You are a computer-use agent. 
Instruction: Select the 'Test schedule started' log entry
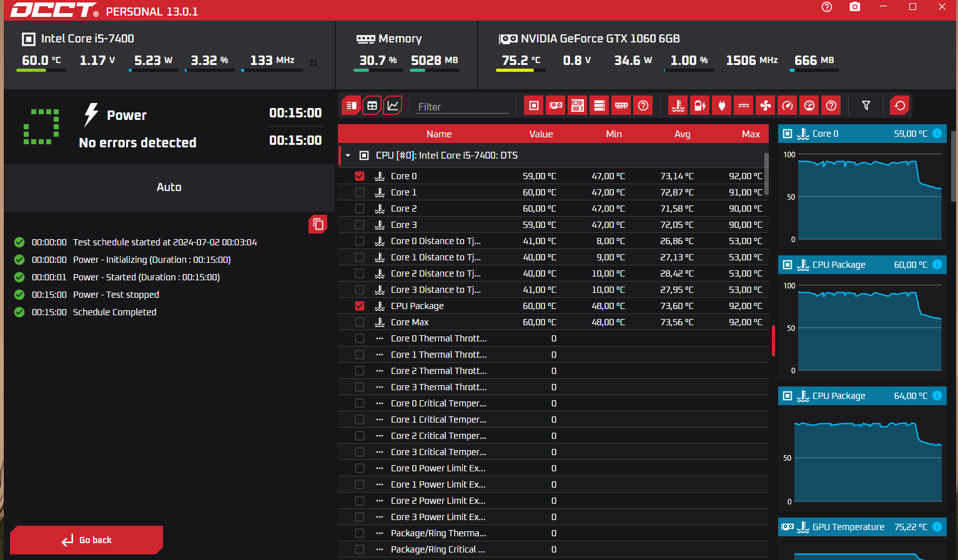click(x=165, y=242)
